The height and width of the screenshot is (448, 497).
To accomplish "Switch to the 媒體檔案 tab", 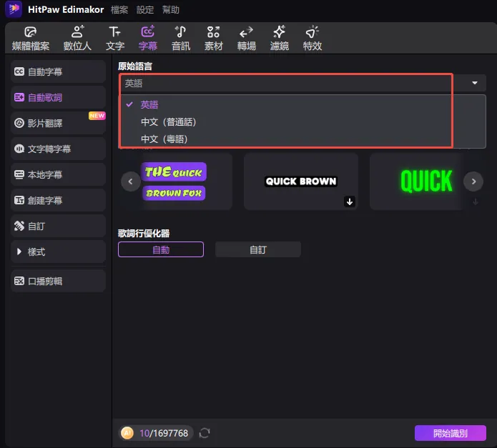I will point(31,39).
